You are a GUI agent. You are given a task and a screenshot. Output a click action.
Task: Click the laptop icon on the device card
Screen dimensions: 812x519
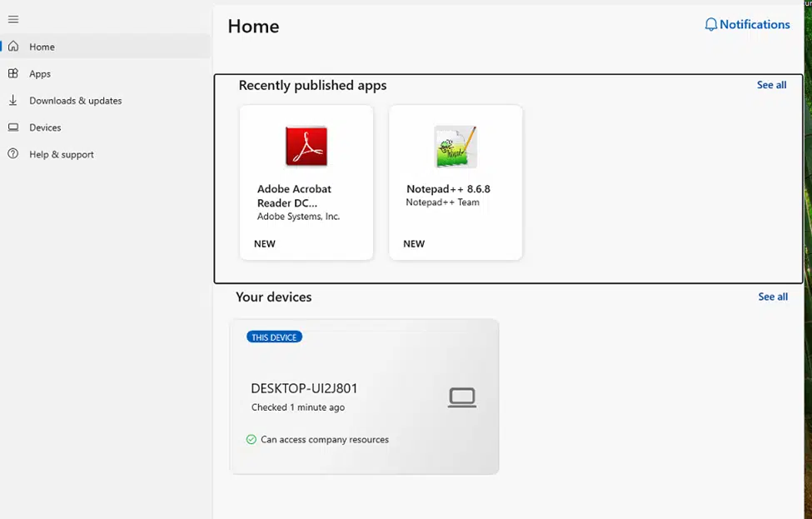pyautogui.click(x=461, y=397)
